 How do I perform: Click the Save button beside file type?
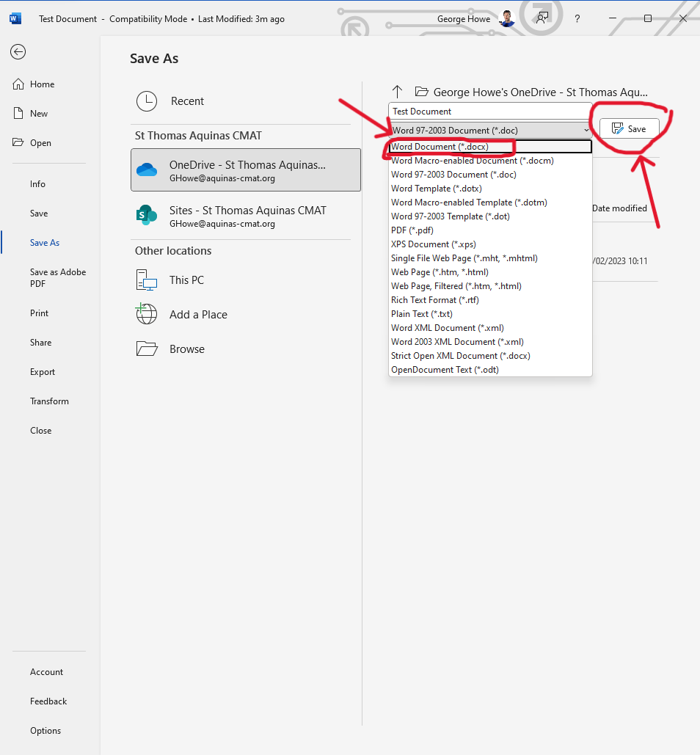point(630,128)
